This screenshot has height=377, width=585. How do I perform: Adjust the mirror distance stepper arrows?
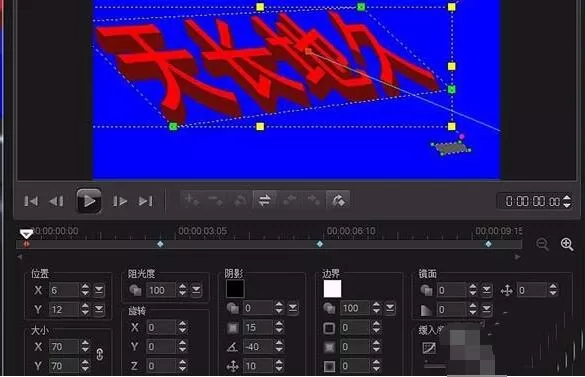pos(553,290)
